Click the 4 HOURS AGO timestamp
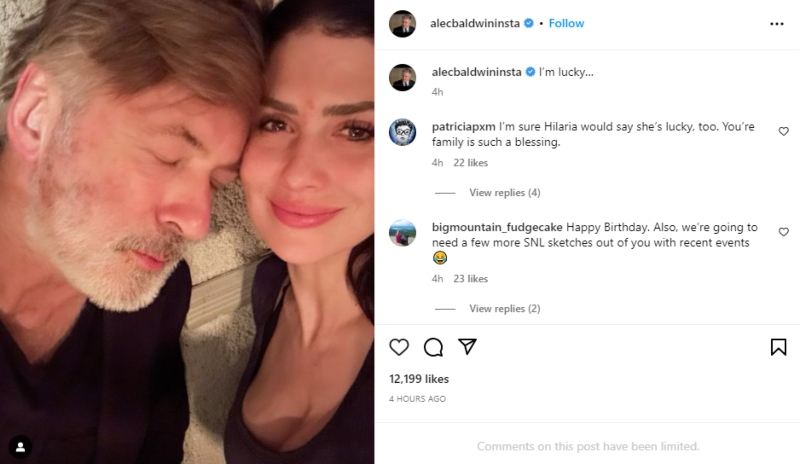 417,399
